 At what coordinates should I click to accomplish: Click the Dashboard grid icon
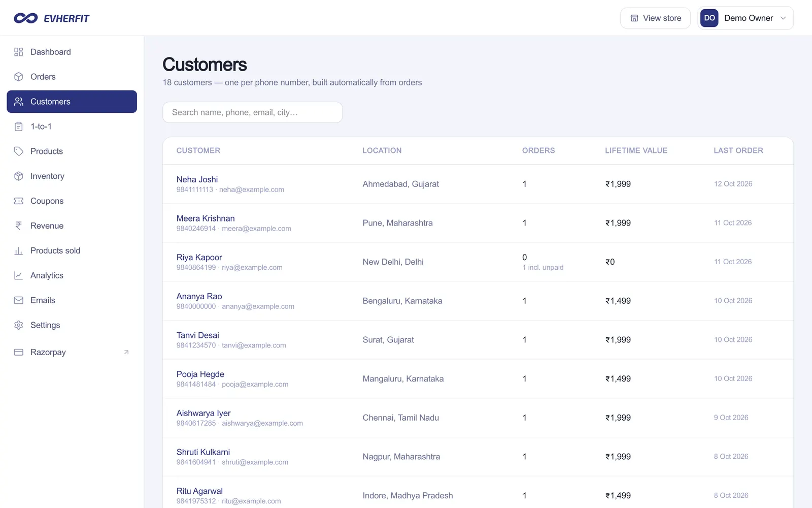coord(19,52)
